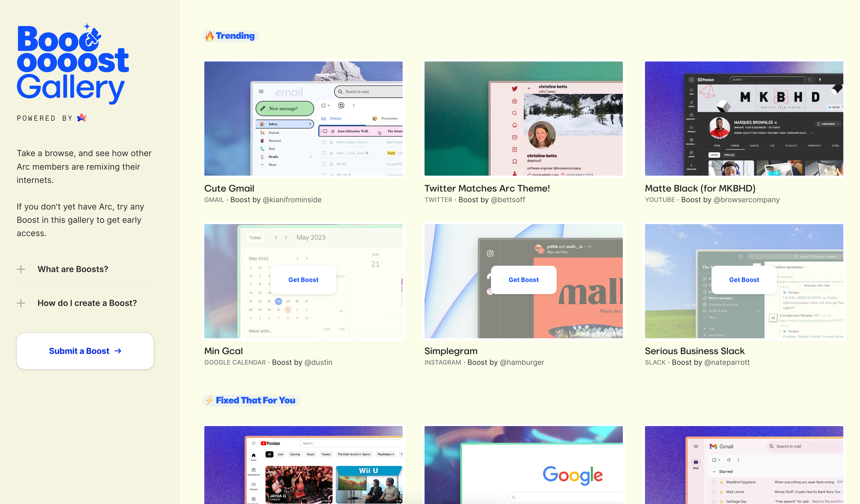Click the YOUTUBE category label
This screenshot has width=860, height=504.
tap(660, 200)
